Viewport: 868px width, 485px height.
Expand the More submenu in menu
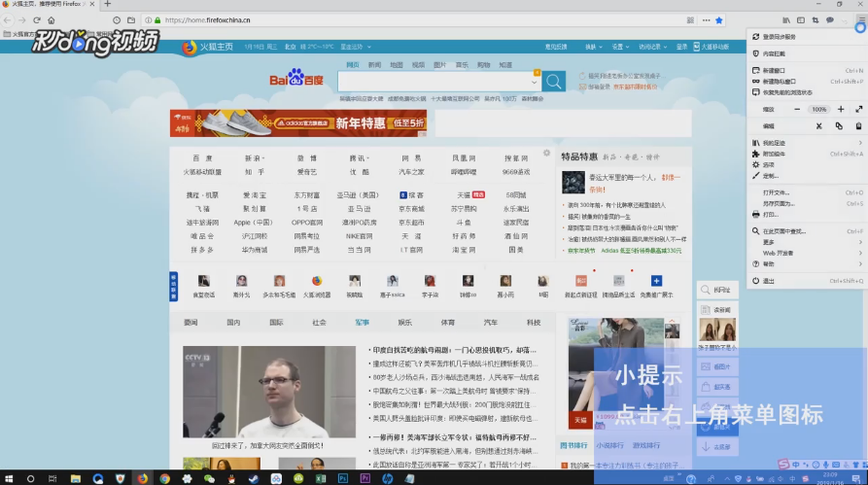point(808,242)
